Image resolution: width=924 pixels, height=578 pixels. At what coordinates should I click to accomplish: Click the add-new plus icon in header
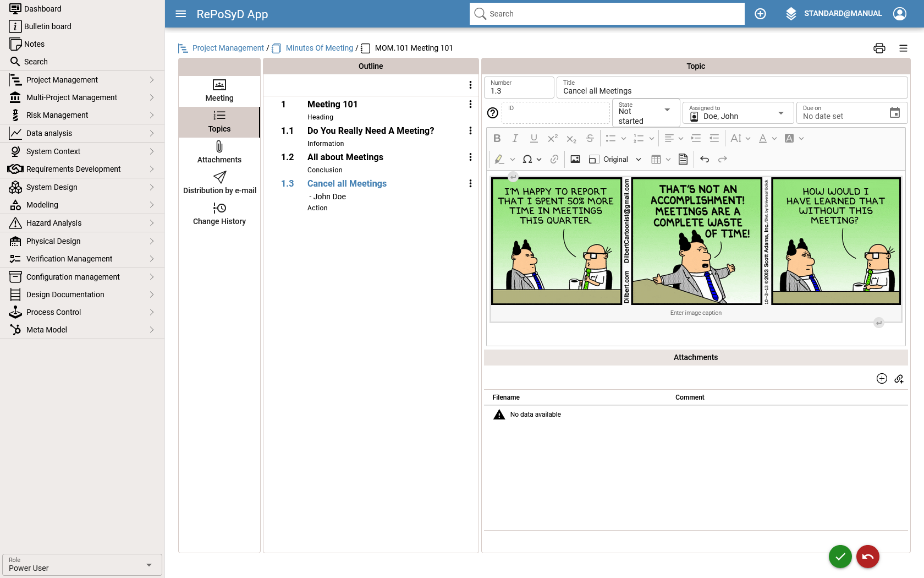point(761,14)
